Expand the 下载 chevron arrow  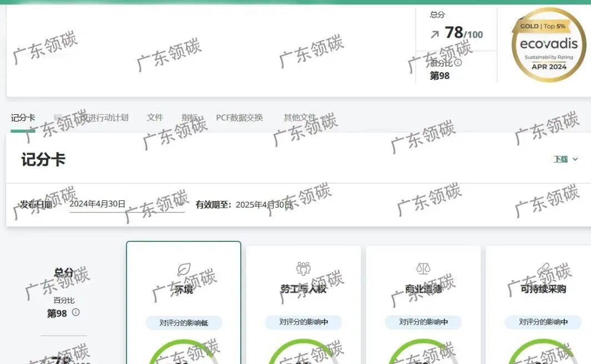click(x=576, y=159)
